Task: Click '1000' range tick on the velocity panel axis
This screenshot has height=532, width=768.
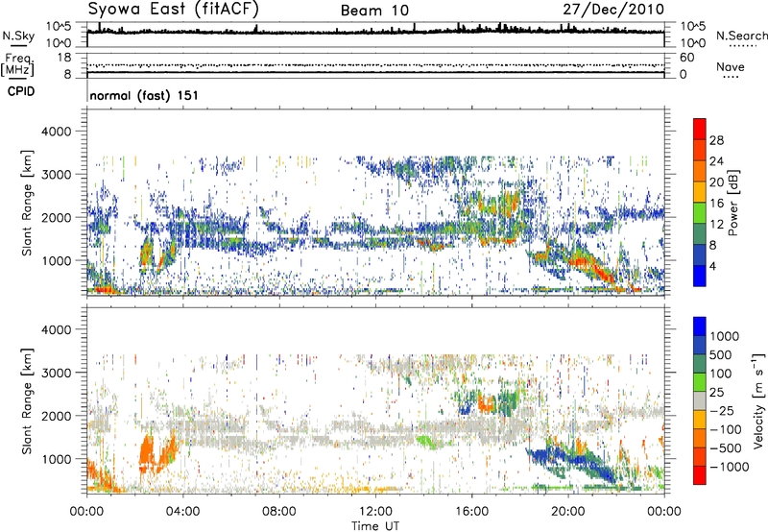Action: coord(59,459)
